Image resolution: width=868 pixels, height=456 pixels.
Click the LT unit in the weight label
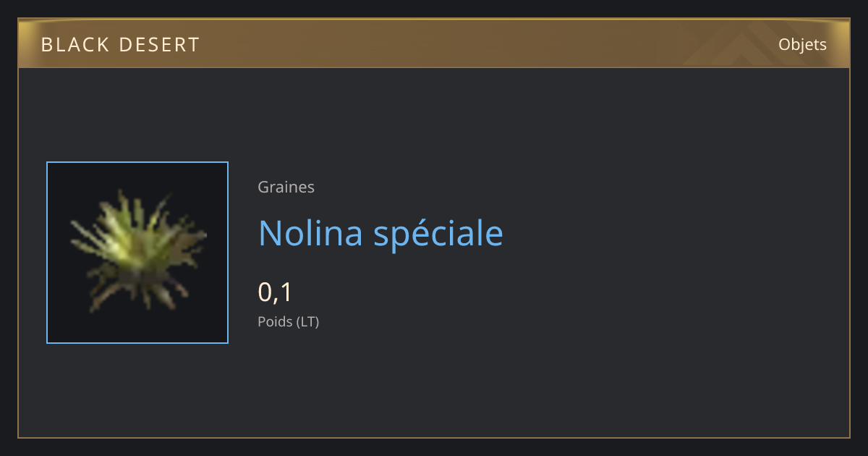click(307, 321)
